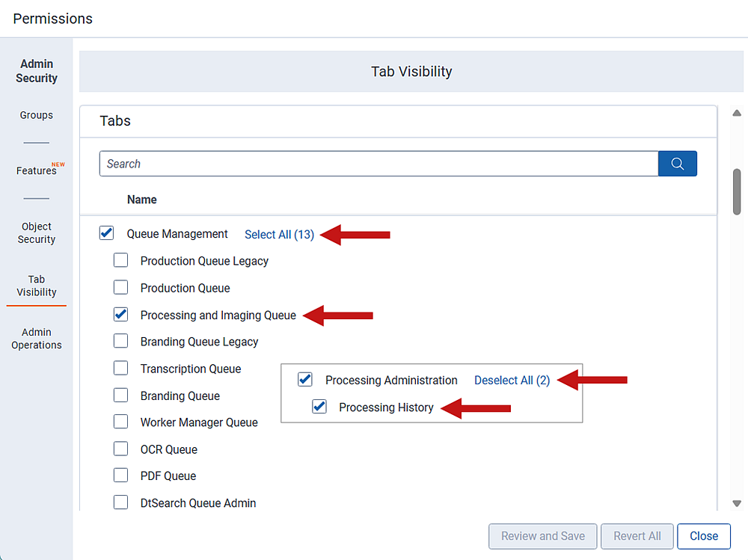Disable the Processing History checkbox
This screenshot has height=560, width=748.
[319, 407]
